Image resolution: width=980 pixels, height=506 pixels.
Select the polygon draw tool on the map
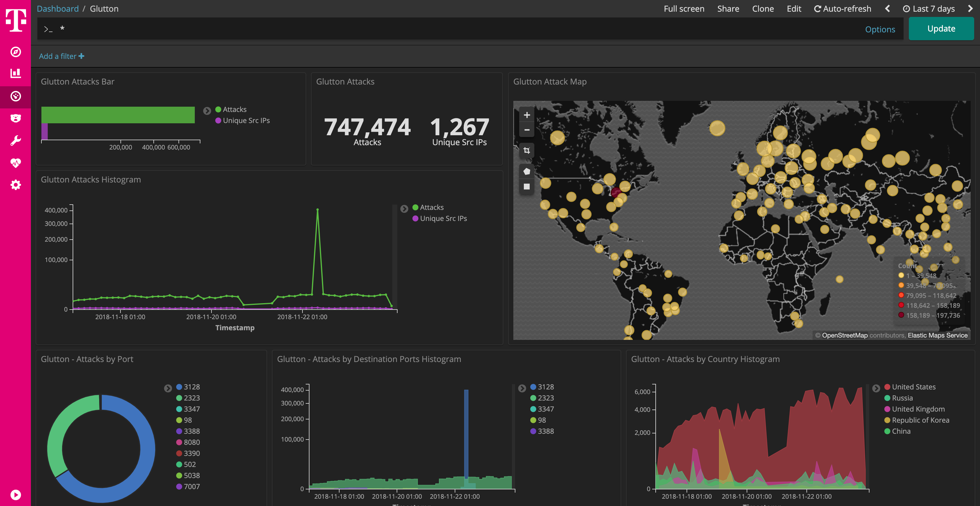(526, 171)
